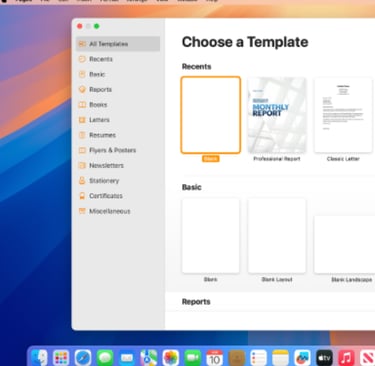The image size is (375, 366).
Task: Start FaceTime from the Dock
Action: [193, 358]
